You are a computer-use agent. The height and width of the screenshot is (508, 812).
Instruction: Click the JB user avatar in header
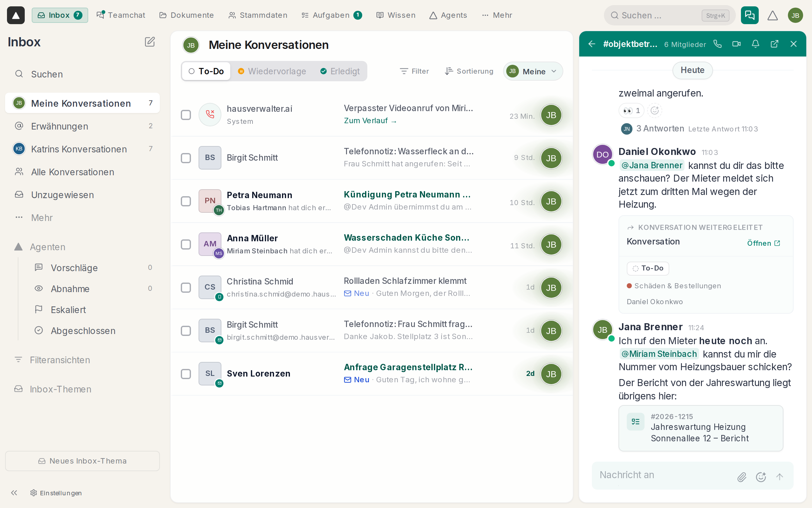coord(795,15)
